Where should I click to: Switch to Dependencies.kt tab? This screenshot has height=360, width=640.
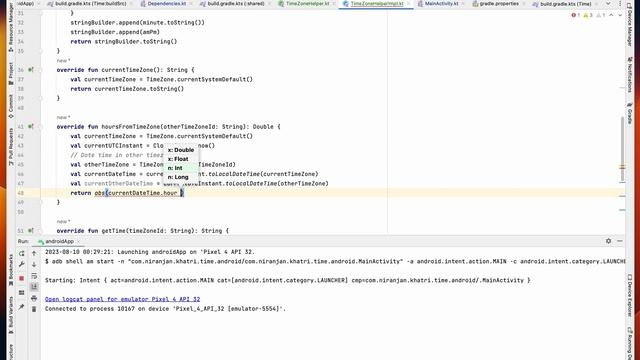(x=167, y=4)
